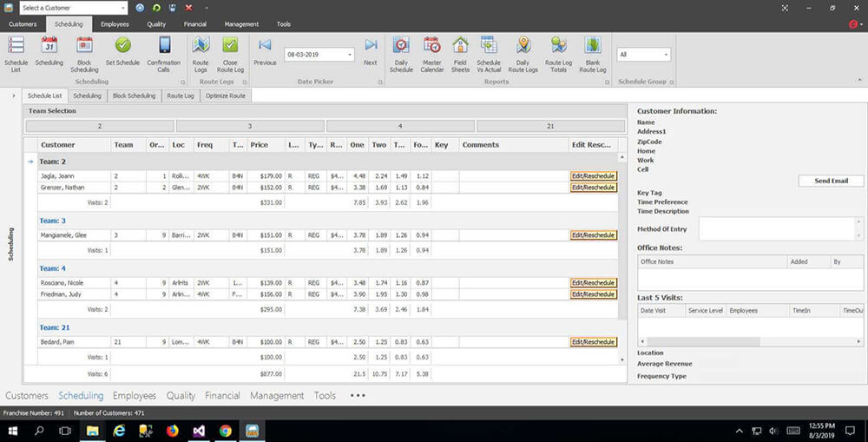Click Edit/Reschedule for Jagla, Joann

click(x=593, y=176)
